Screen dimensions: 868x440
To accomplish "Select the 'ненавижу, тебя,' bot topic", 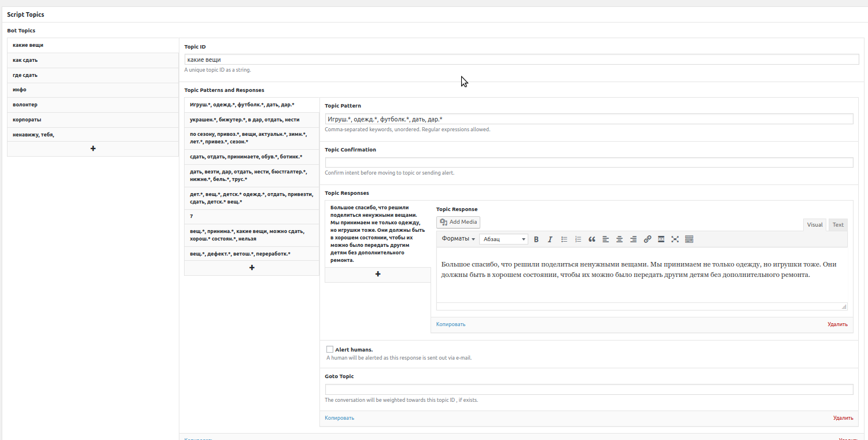I will [93, 135].
